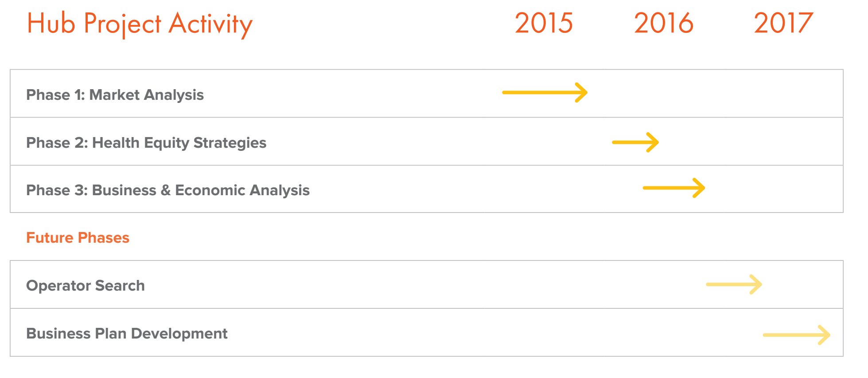The image size is (868, 378).
Task: Select the 2017 year heading
Action: (783, 23)
